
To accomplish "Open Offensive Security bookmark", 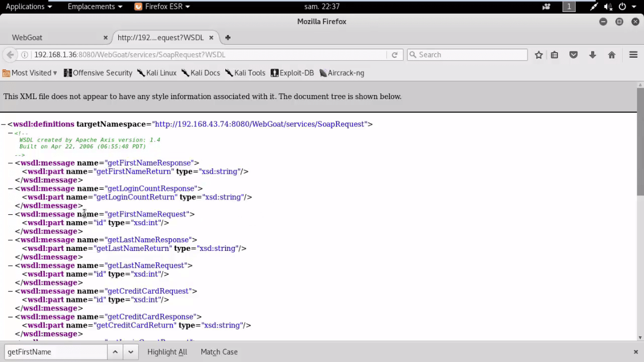I will pos(97,73).
